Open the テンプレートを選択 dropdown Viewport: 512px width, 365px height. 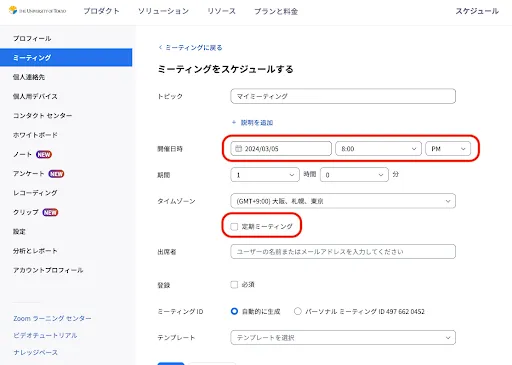click(343, 337)
